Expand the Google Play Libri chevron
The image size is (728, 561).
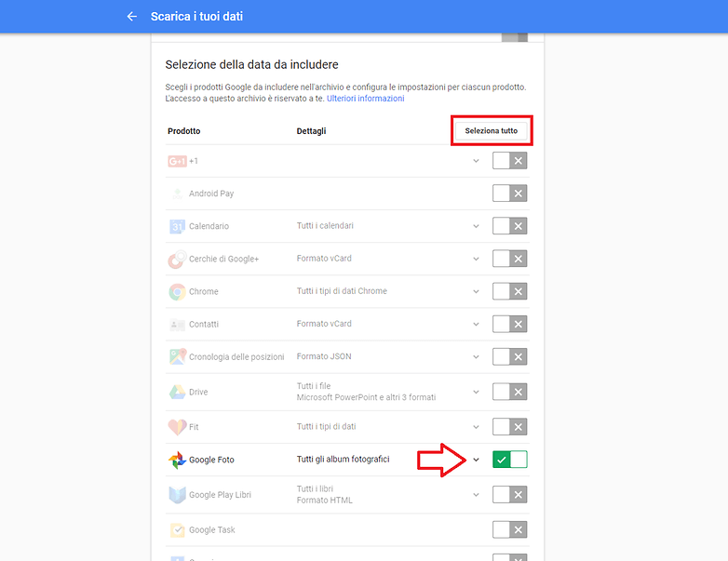point(476,495)
